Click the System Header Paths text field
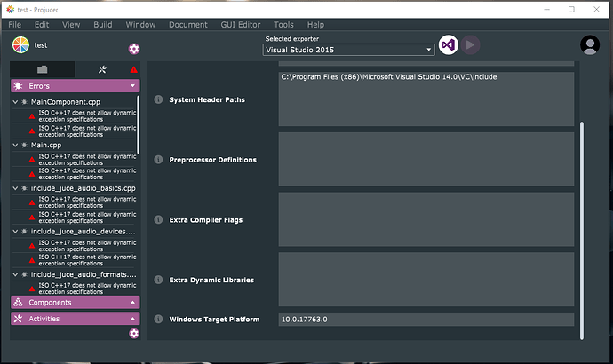Screen dimensions: 613x364 tap(426, 99)
